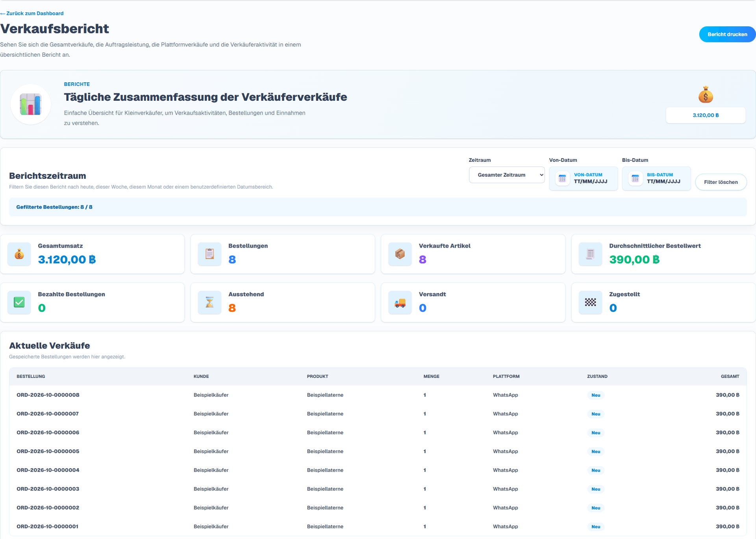
Task: Select order ORD-2026-10-0000003
Action: 48,489
